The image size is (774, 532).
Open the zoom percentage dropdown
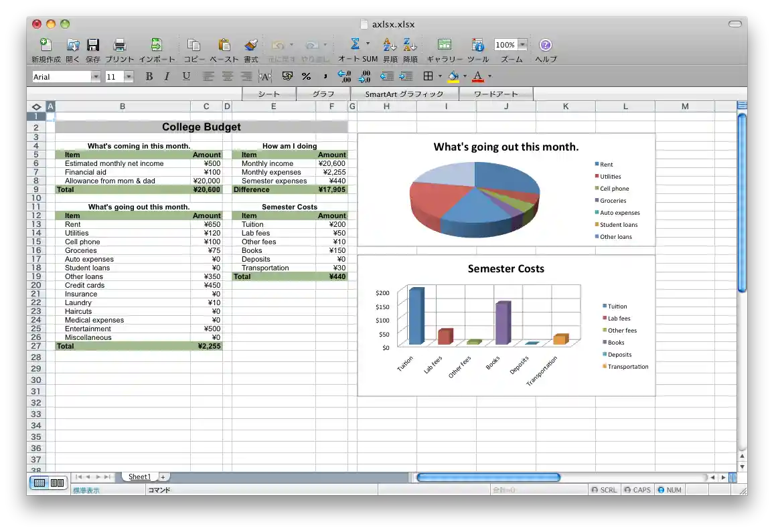[x=522, y=45]
